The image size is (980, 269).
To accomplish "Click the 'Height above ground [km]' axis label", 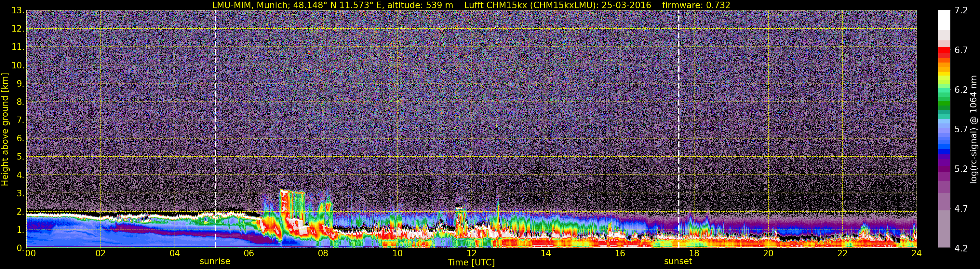I will click(x=5, y=129).
